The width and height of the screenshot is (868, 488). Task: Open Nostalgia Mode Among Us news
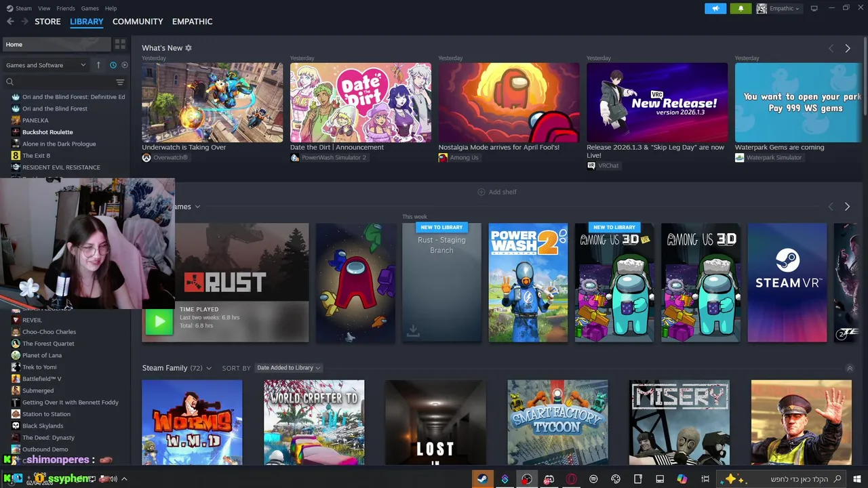tap(509, 102)
